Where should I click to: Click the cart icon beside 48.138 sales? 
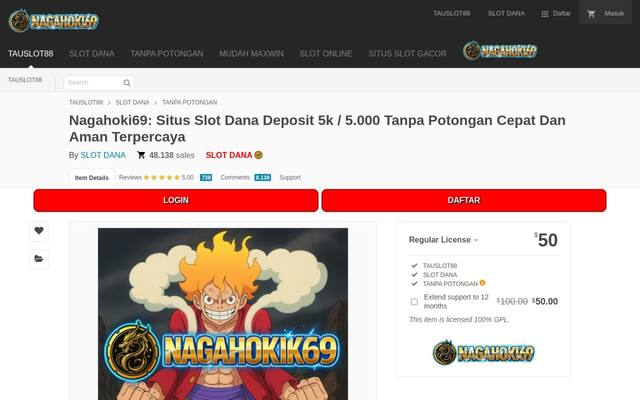141,155
